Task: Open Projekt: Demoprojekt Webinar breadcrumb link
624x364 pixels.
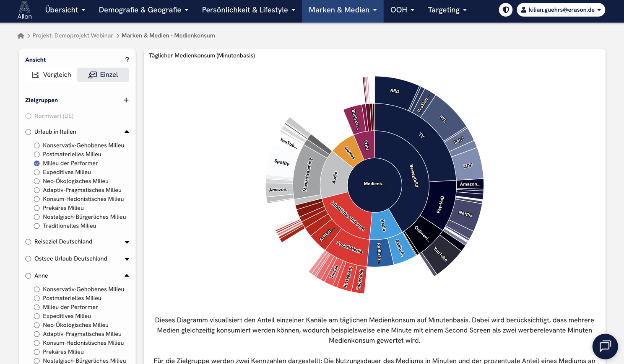Action: click(73, 36)
